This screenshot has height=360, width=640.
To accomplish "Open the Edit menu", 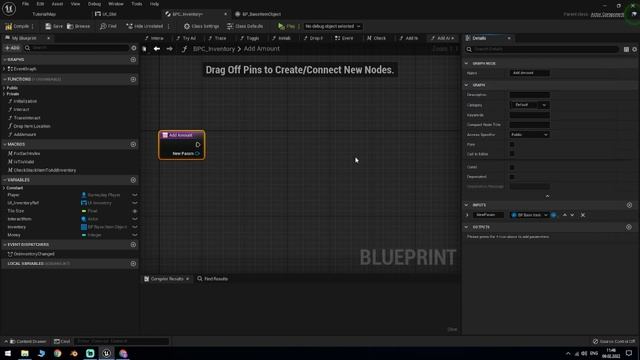I will pyautogui.click(x=40, y=4).
